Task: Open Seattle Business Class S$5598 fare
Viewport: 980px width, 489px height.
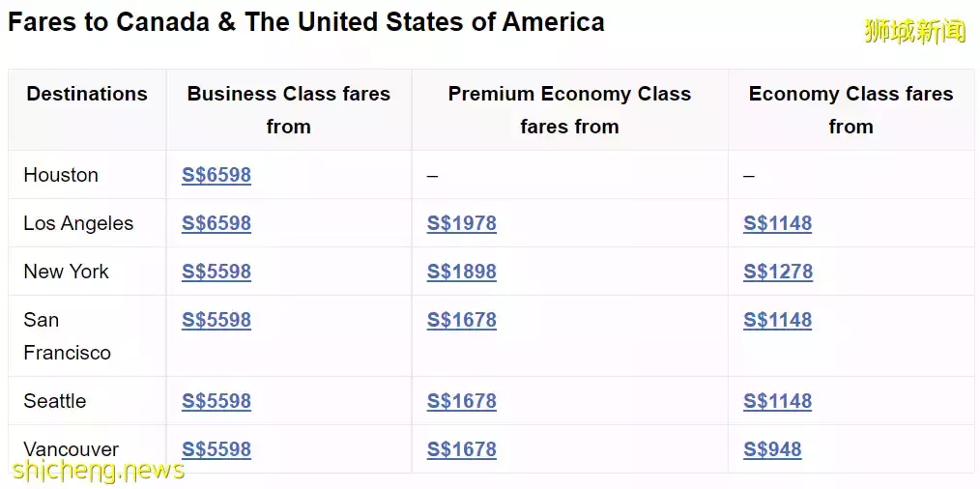Action: click(216, 401)
